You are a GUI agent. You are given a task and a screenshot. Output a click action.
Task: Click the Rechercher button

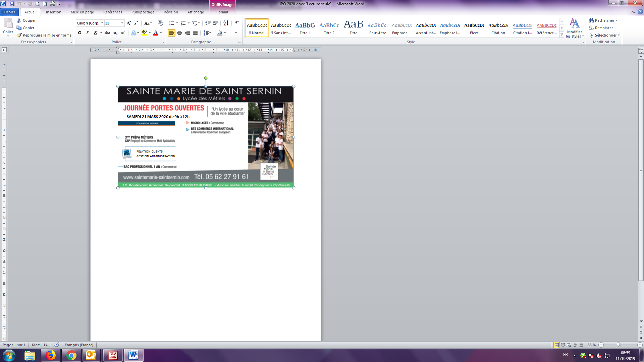pos(603,20)
